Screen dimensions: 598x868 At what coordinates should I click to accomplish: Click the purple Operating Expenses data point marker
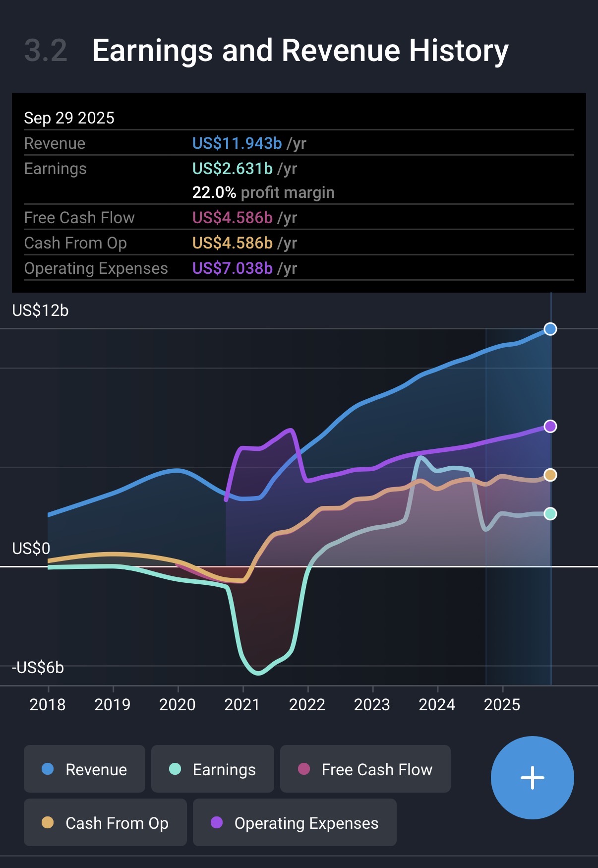click(x=550, y=426)
